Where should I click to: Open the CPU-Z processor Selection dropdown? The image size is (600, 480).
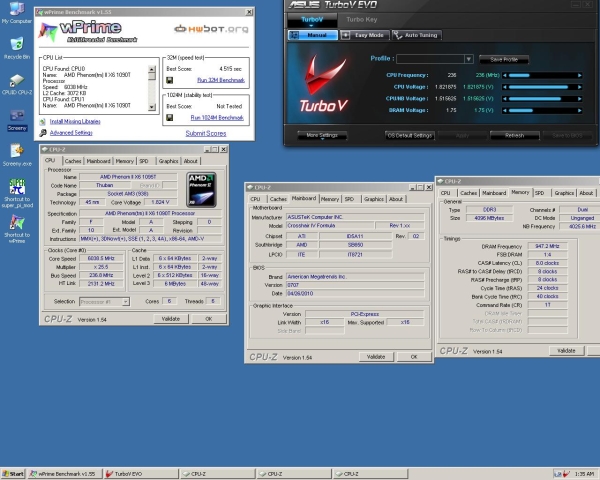point(125,302)
